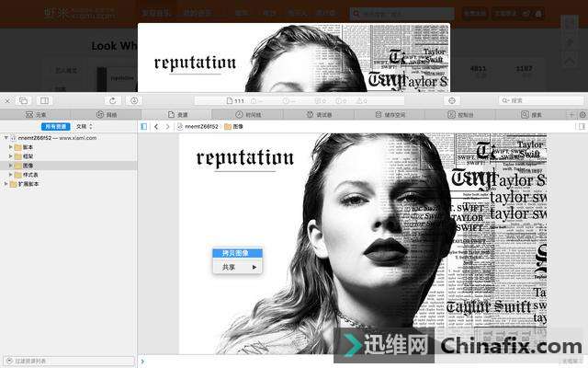Switch to the 储存空间 tab
Image resolution: width=588 pixels, height=368 pixels.
click(x=390, y=114)
